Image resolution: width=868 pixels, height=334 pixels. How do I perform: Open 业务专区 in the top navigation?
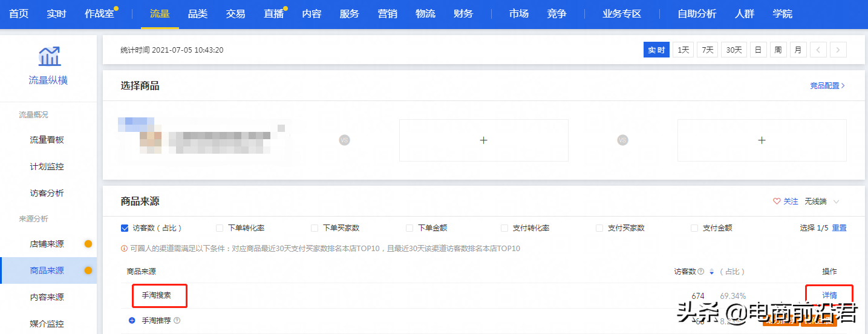(x=622, y=14)
